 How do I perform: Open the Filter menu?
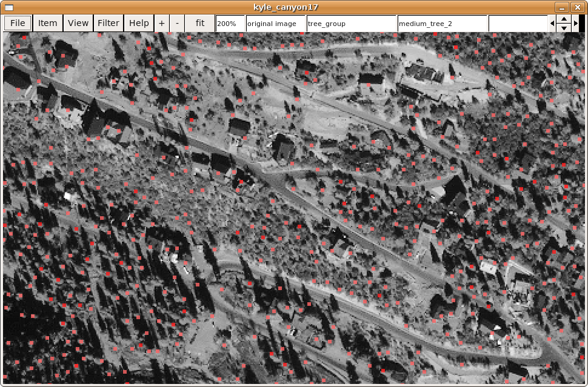point(109,23)
